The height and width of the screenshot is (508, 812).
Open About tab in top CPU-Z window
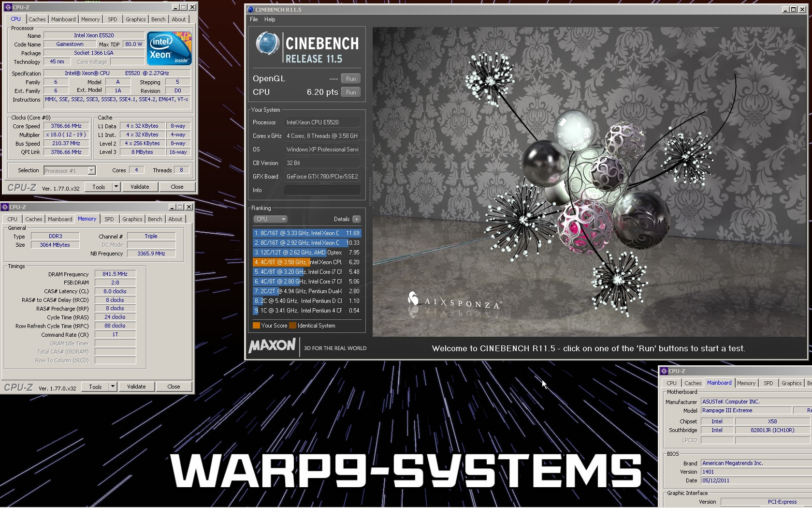pyautogui.click(x=178, y=19)
